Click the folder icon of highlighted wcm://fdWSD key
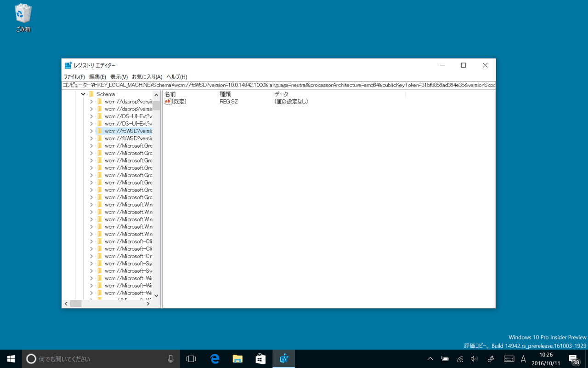588x368 pixels. pyautogui.click(x=100, y=131)
